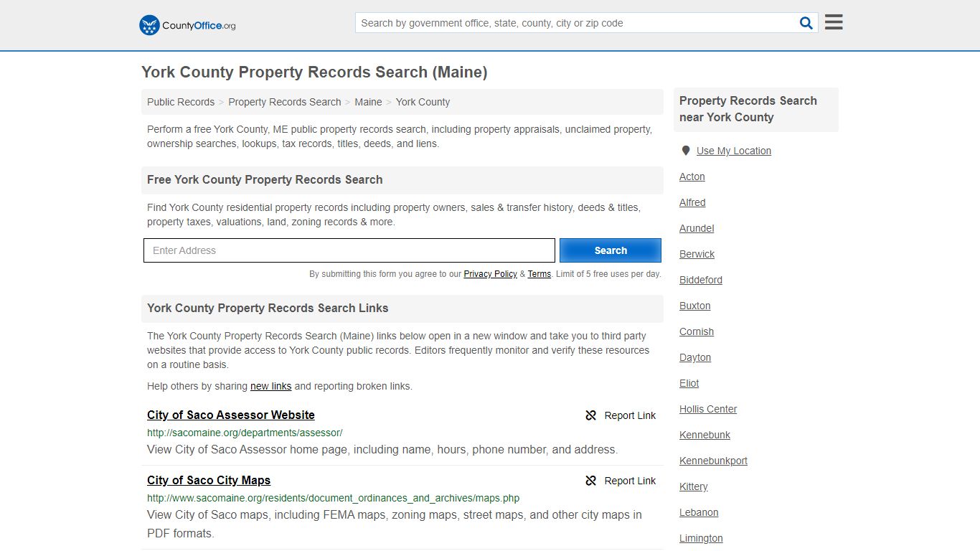Open City of Saco City Maps link

[x=209, y=480]
